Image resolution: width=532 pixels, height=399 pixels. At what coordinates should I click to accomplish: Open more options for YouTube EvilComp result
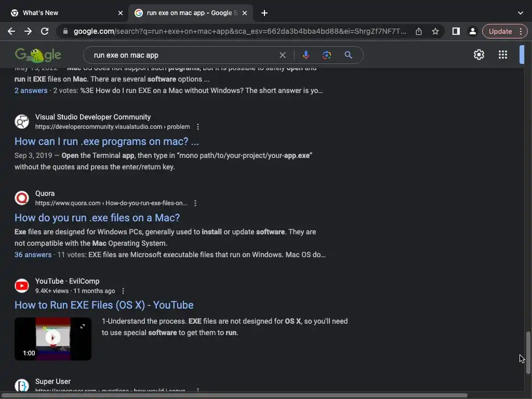(x=123, y=291)
